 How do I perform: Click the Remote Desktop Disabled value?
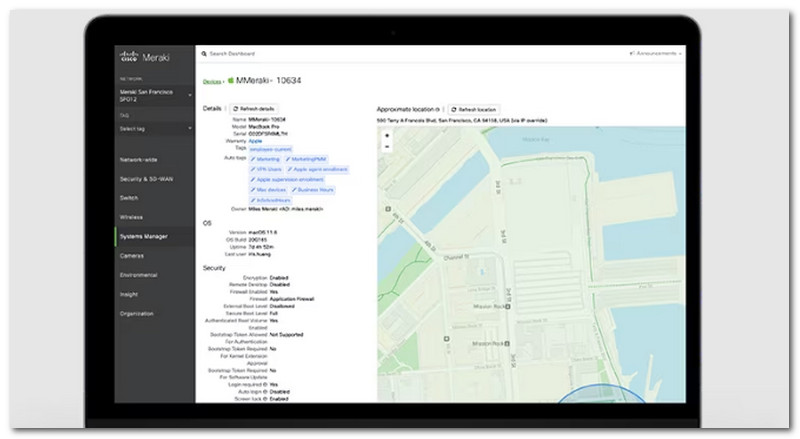(280, 285)
